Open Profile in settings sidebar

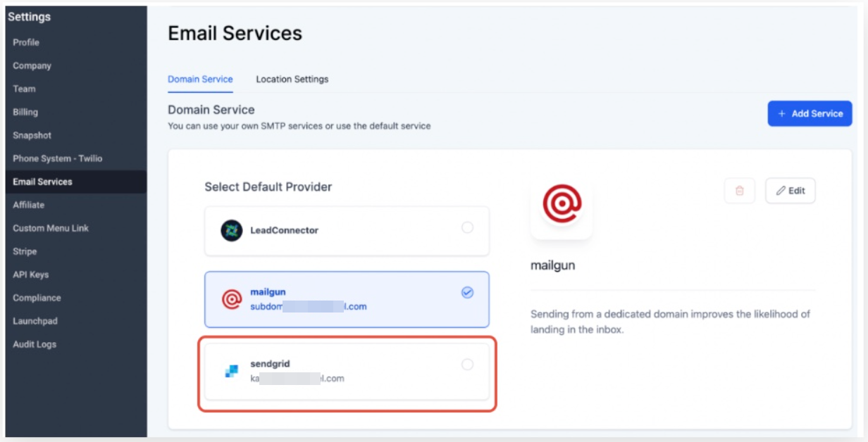coord(26,42)
